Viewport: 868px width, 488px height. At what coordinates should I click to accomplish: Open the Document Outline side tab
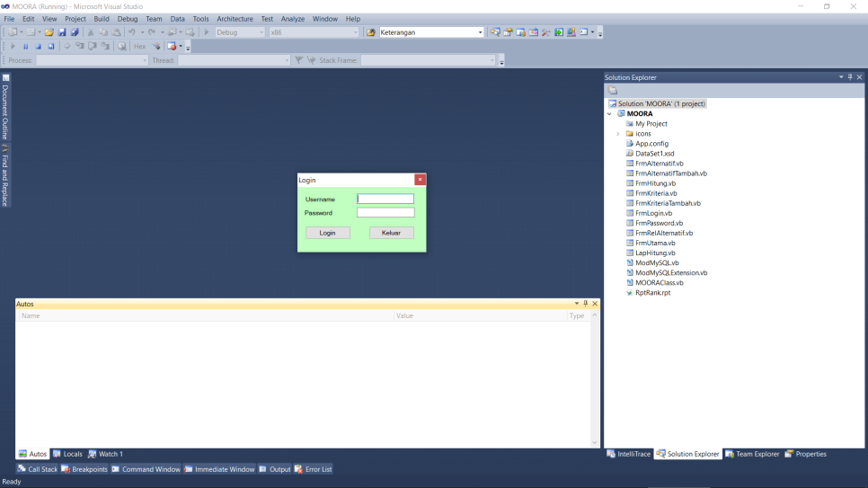tap(4, 111)
